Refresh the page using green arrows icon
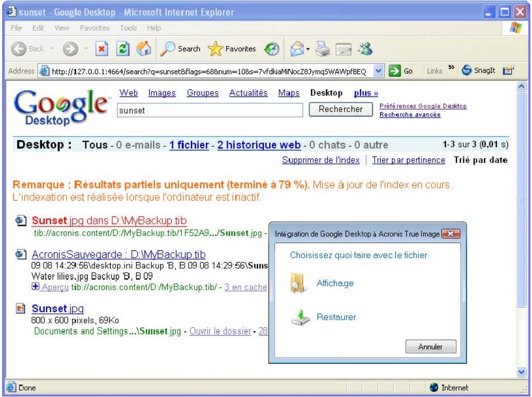 pyautogui.click(x=122, y=49)
